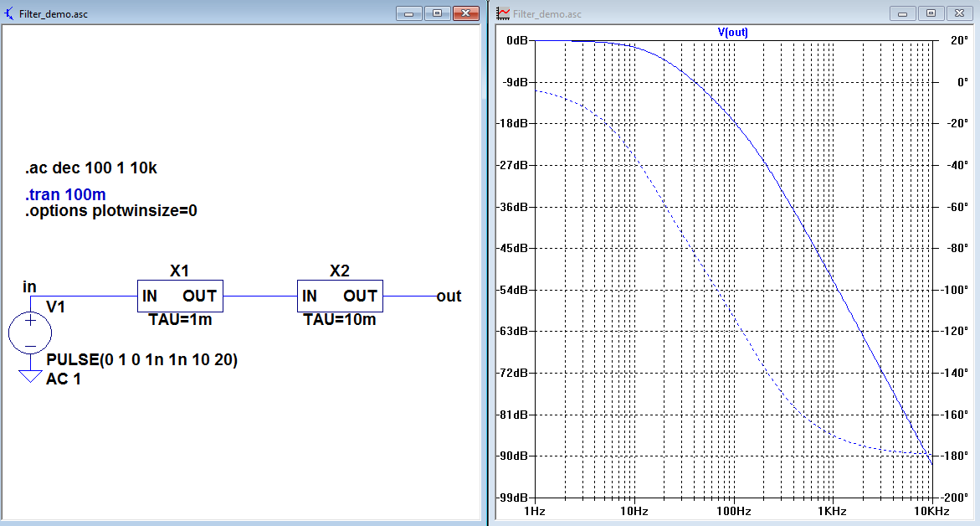This screenshot has width=980, height=526.
Task: Click the TAU=1m parameter under X1
Action: point(180,320)
